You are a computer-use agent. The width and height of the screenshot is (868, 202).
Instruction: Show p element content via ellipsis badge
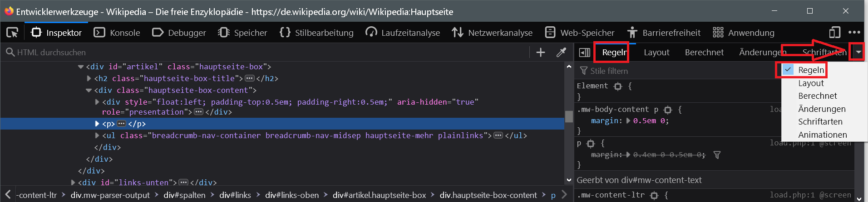click(121, 124)
